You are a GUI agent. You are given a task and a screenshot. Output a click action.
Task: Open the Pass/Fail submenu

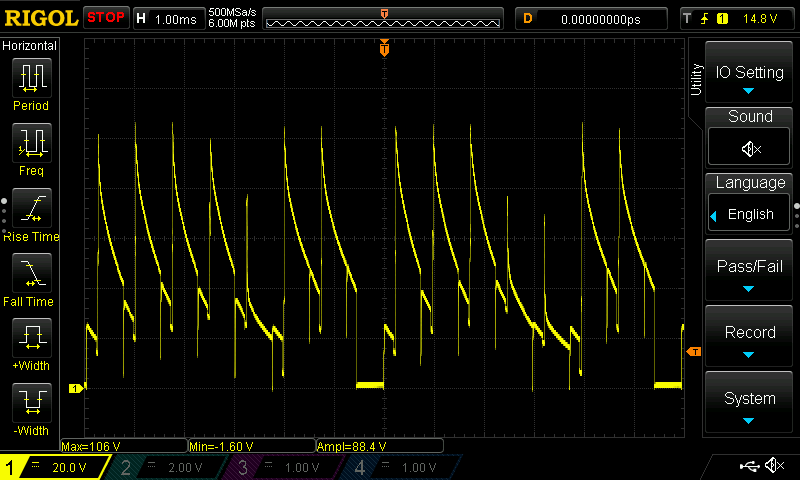point(748,270)
